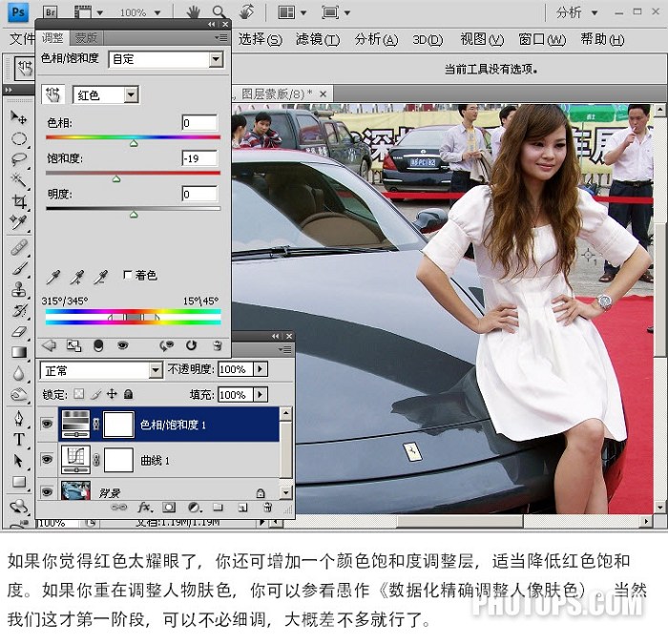The width and height of the screenshot is (668, 644).
Task: Open the 自定 preset dropdown
Action: click(x=166, y=59)
